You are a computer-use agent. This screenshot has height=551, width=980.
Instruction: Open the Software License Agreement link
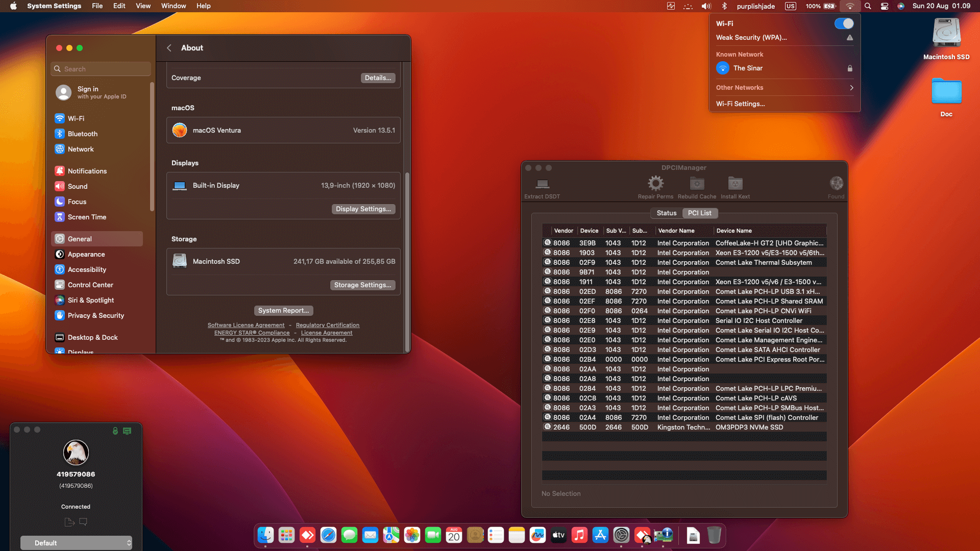tap(246, 325)
